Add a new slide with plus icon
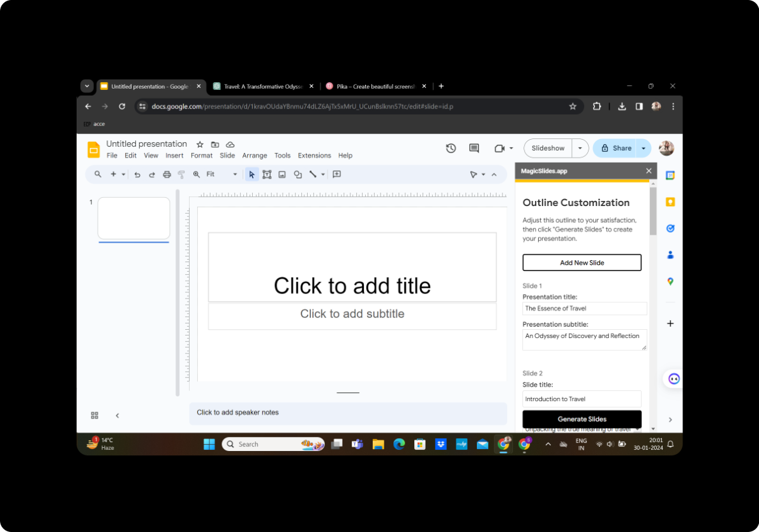759x532 pixels. [x=113, y=174]
